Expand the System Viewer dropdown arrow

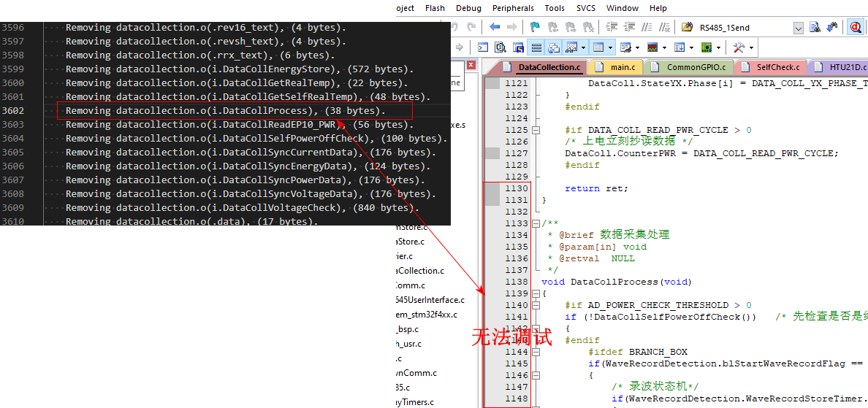point(718,47)
